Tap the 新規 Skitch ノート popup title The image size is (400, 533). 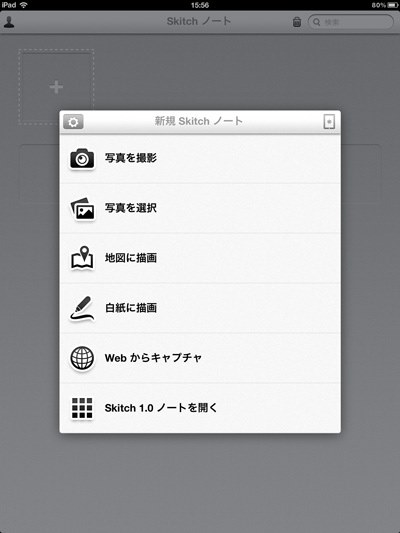point(198,121)
